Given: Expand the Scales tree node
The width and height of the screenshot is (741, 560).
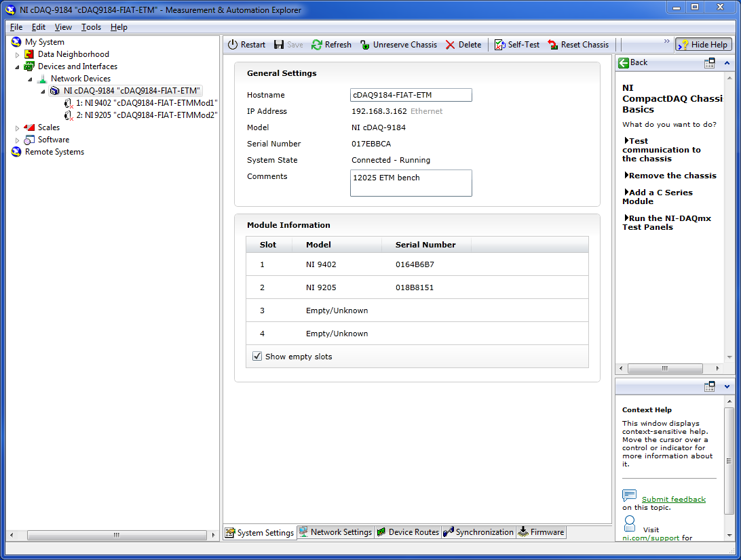Looking at the screenshot, I should tap(18, 128).
